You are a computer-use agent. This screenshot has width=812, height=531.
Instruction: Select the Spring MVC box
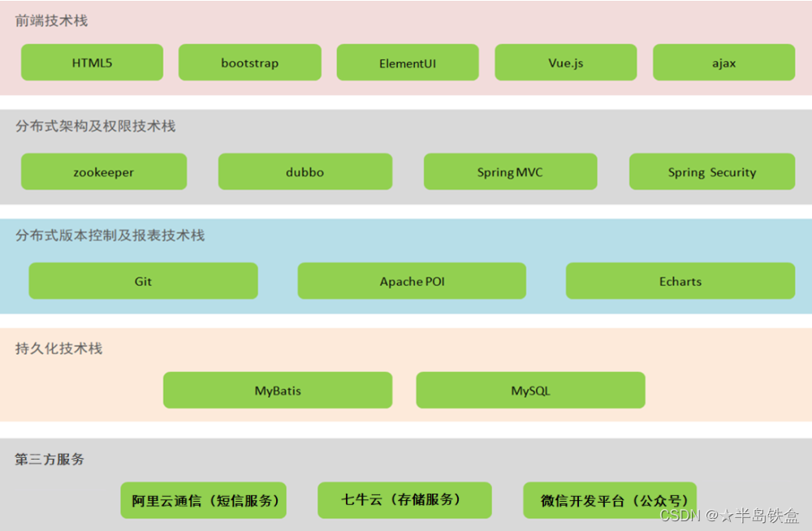510,171
